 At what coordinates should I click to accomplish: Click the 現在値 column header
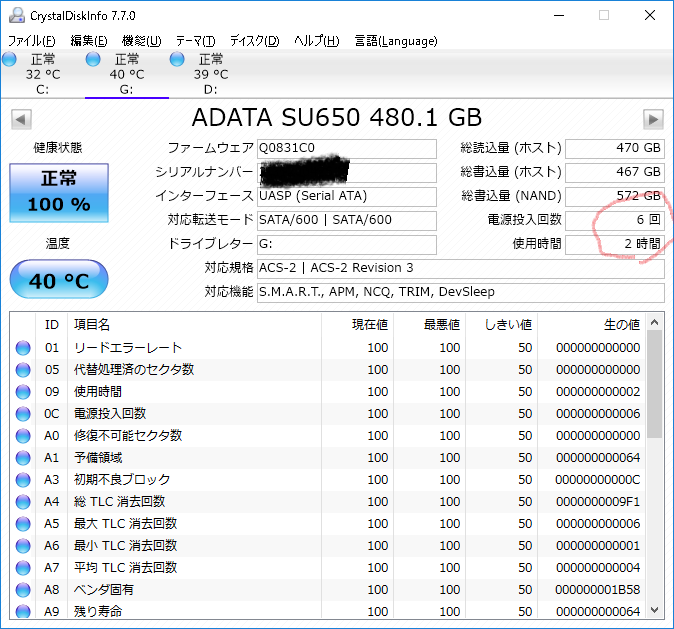(x=357, y=325)
